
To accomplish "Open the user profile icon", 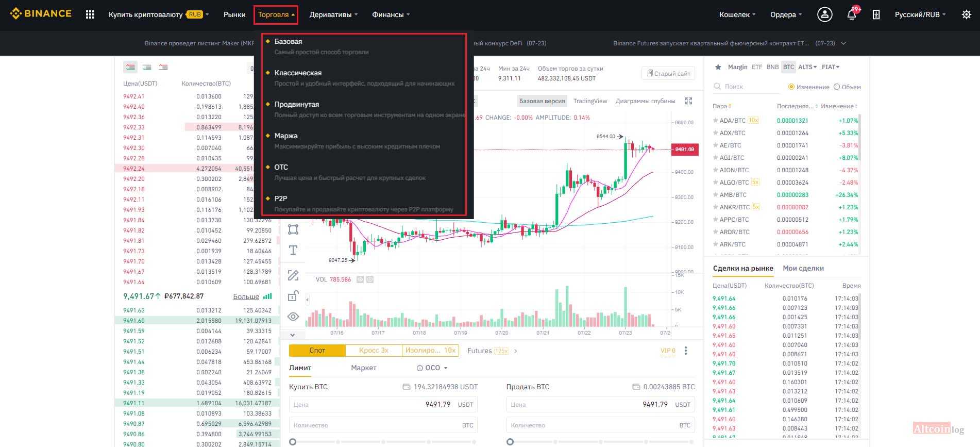I will pos(824,14).
